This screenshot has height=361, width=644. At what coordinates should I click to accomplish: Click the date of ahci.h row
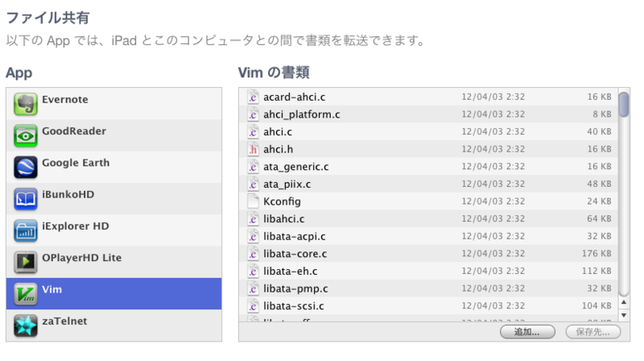[493, 149]
